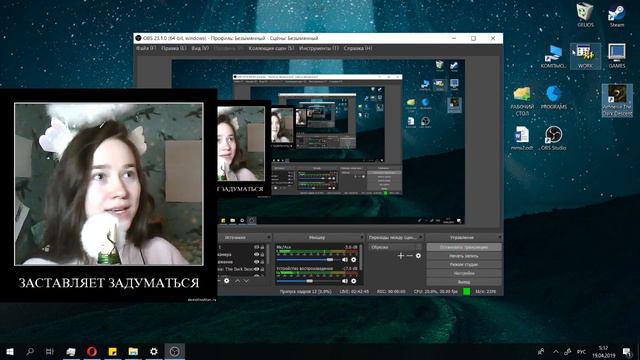Open OBS Настройки button
This screenshot has height=360, width=640.
click(x=464, y=273)
